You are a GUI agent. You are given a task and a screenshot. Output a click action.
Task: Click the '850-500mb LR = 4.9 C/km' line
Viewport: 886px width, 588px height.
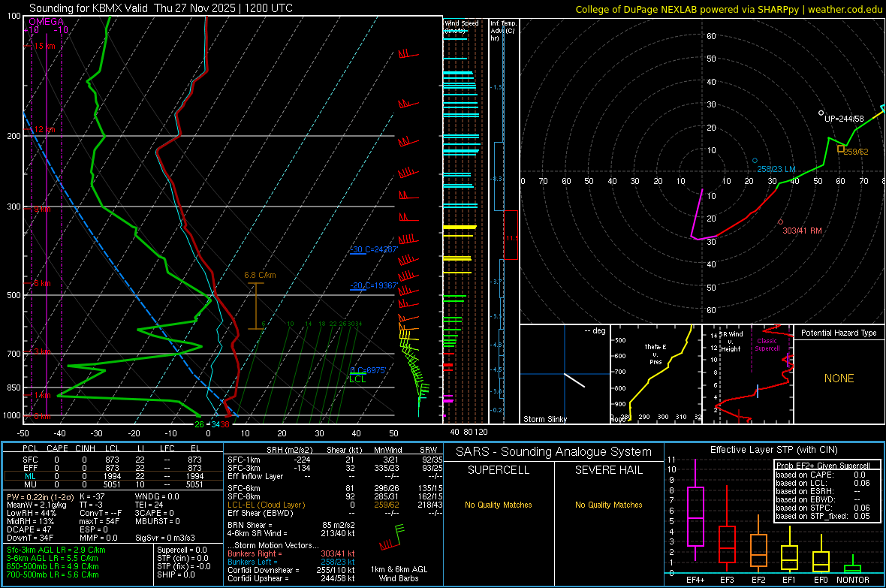tap(53, 566)
